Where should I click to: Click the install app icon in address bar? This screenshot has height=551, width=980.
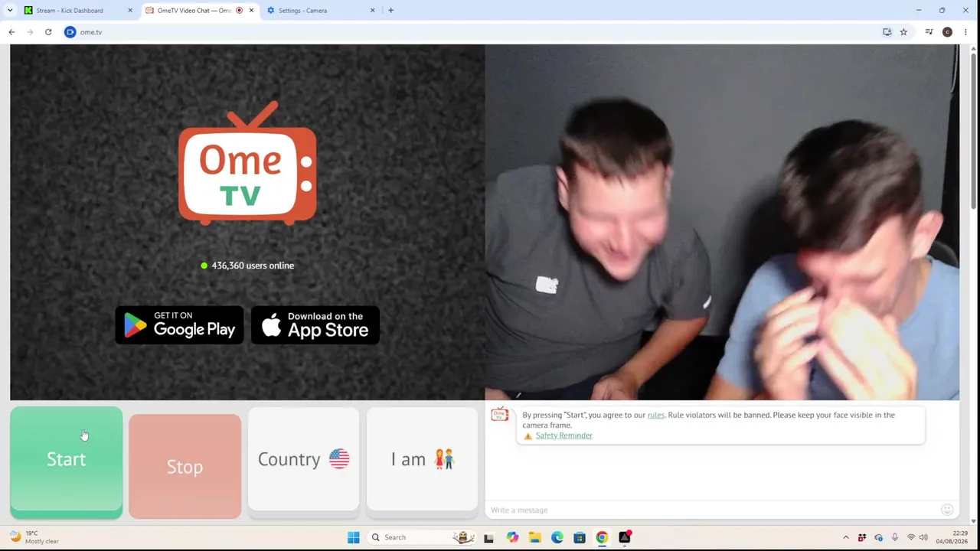click(x=887, y=32)
